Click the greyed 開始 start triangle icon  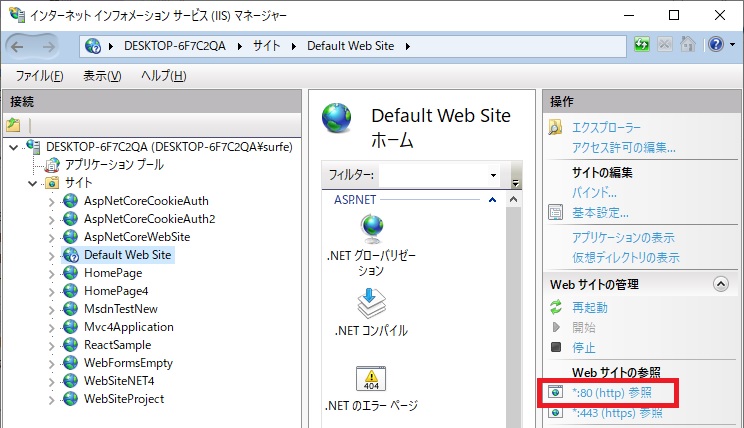556,327
